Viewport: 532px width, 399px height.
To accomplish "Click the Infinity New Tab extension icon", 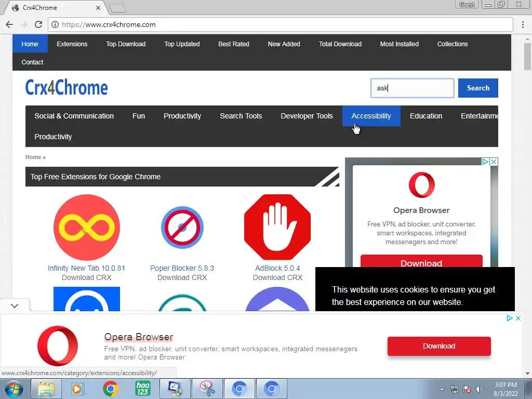I will tap(87, 228).
